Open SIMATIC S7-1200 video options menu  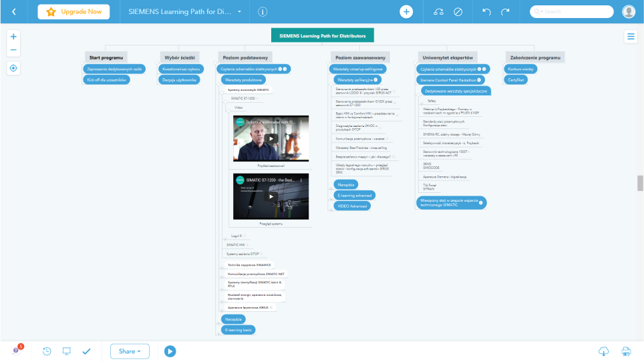(301, 180)
